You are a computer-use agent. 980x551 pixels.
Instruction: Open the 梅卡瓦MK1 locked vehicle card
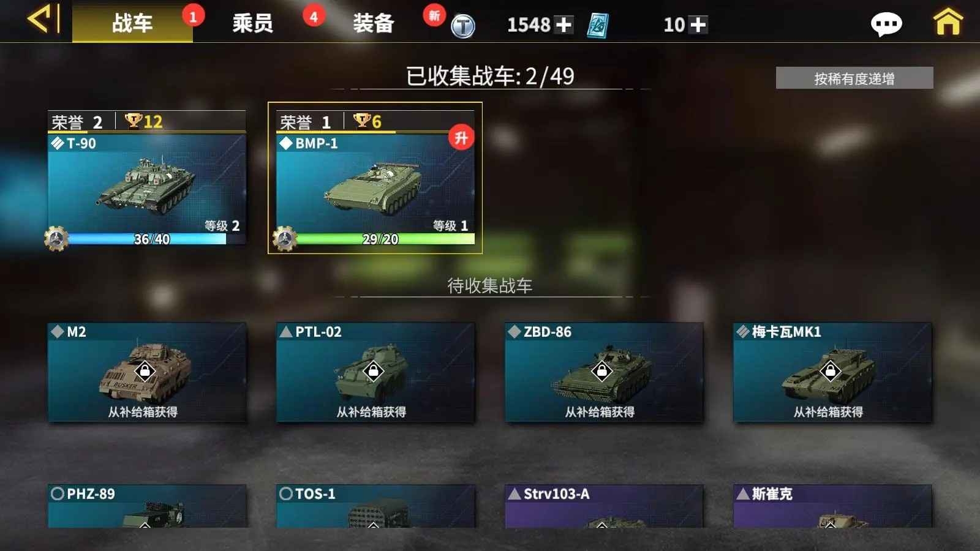click(x=832, y=373)
